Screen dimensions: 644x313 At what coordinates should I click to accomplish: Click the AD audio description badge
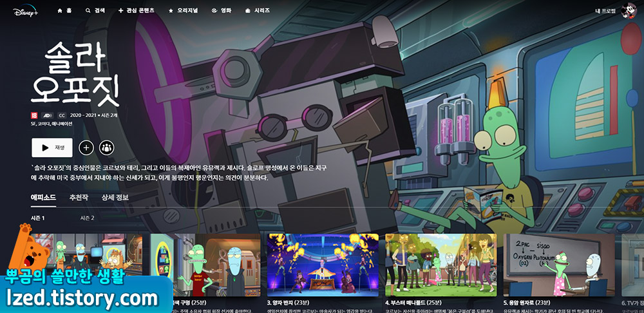coord(48,115)
